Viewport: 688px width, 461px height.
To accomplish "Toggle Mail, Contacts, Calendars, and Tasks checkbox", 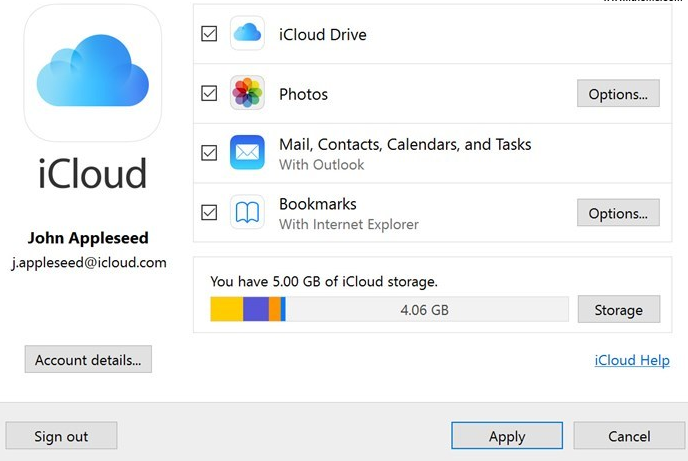I will click(x=209, y=153).
